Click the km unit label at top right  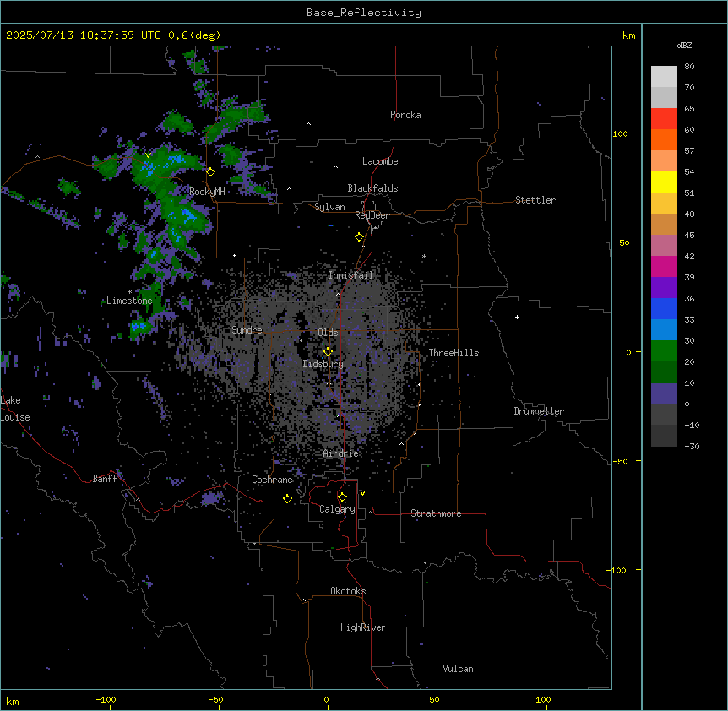click(629, 35)
